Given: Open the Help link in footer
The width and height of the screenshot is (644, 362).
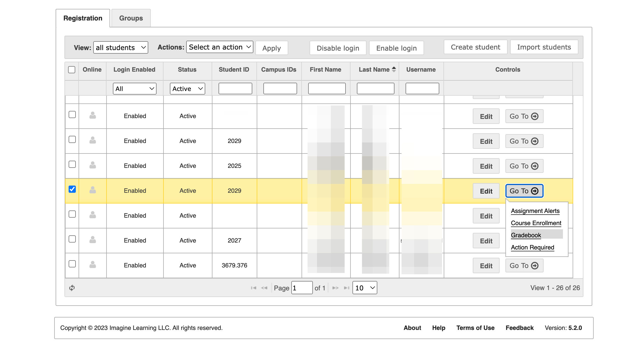Looking at the screenshot, I should pyautogui.click(x=439, y=328).
